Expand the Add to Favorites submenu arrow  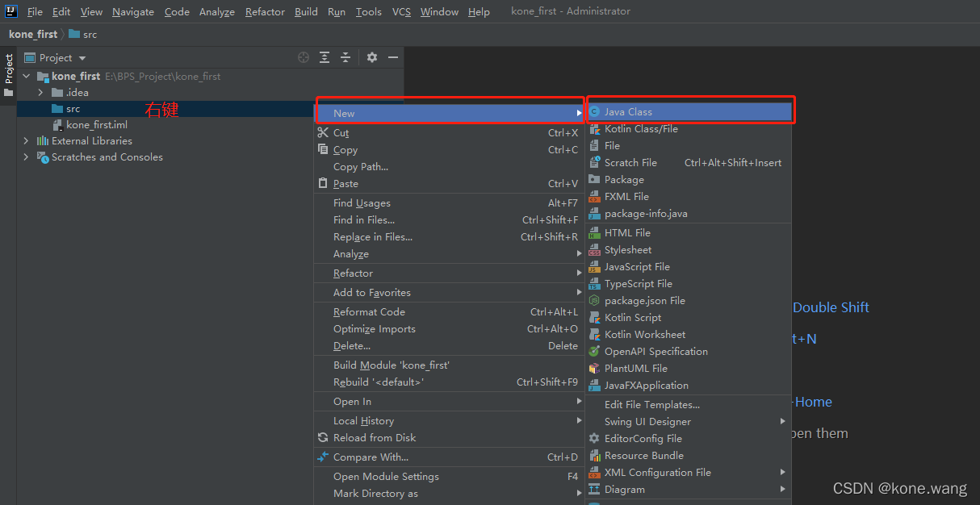[x=580, y=293]
